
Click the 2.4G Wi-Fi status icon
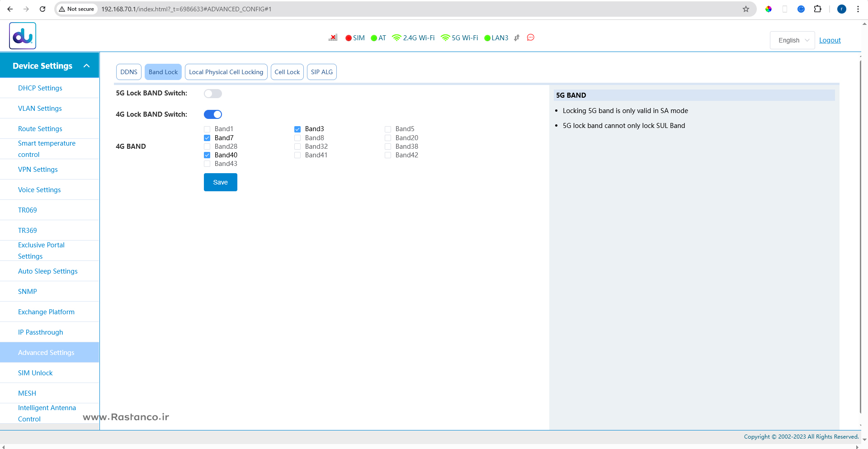(x=396, y=38)
